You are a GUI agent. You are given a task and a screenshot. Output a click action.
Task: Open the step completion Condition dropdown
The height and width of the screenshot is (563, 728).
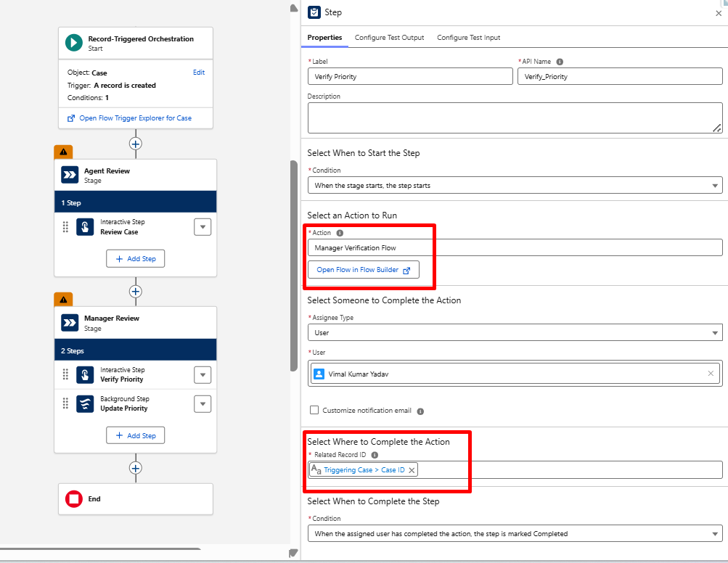click(515, 534)
